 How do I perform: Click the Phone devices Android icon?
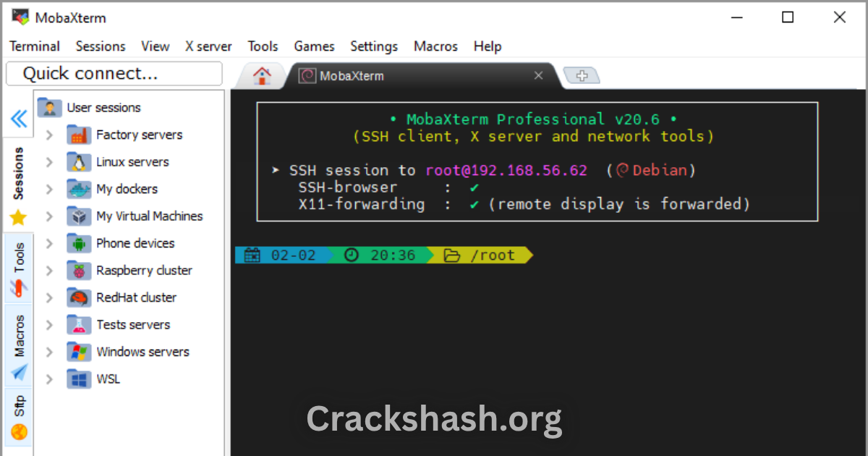[x=78, y=243]
